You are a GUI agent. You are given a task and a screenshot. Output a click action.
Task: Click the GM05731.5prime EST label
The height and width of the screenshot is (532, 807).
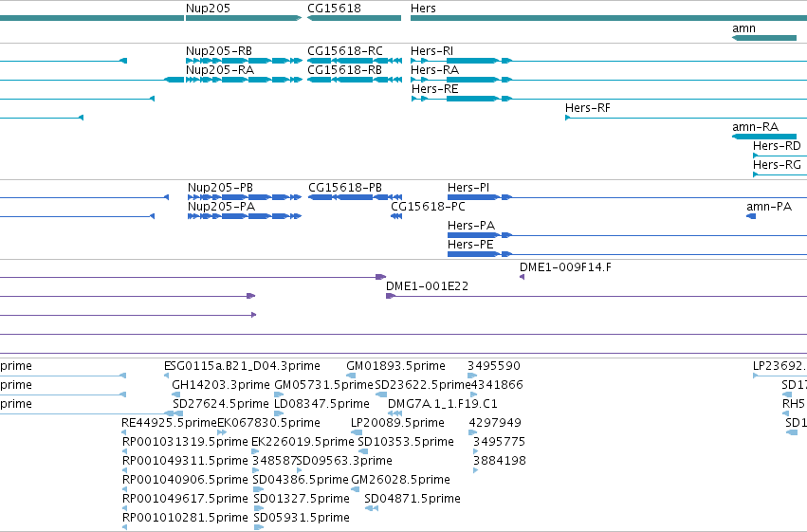click(323, 385)
